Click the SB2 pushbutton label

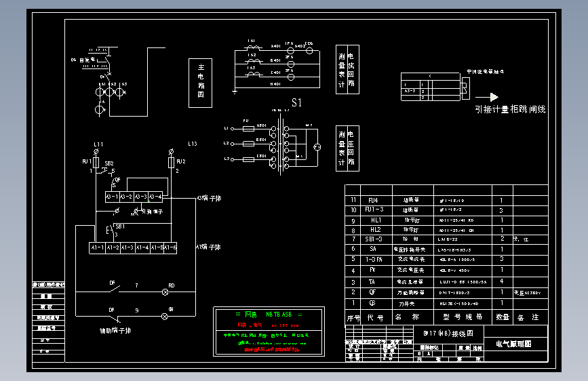[109, 163]
